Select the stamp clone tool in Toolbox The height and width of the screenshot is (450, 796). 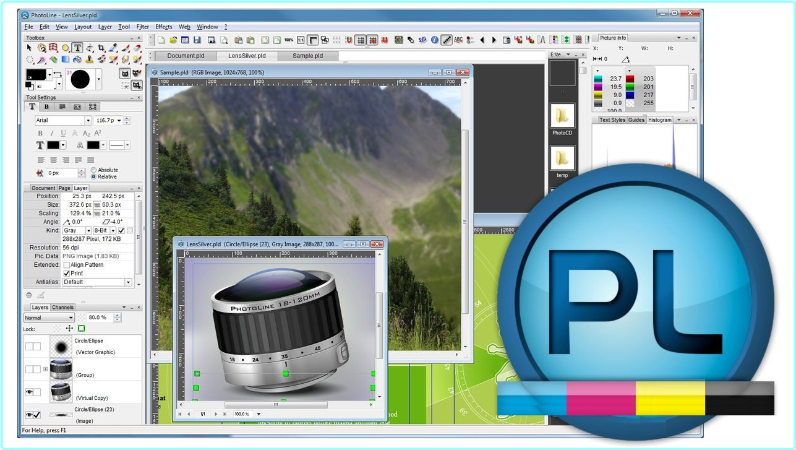click(x=89, y=59)
